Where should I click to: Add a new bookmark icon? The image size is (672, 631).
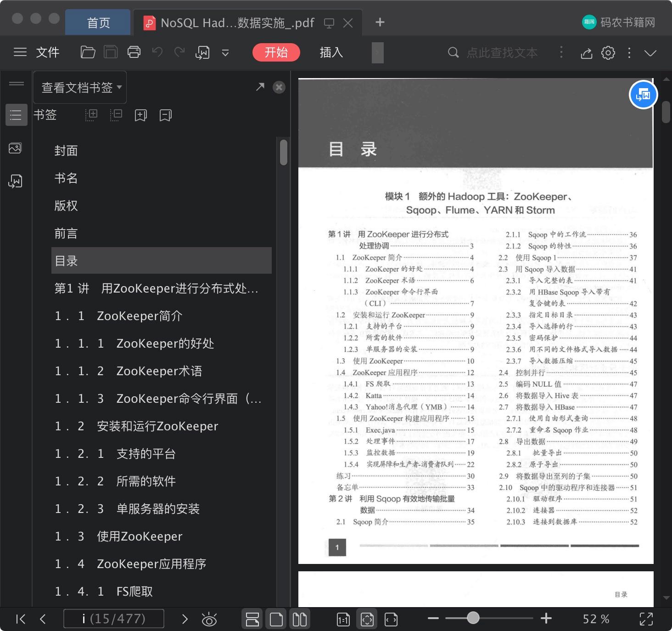(x=140, y=115)
